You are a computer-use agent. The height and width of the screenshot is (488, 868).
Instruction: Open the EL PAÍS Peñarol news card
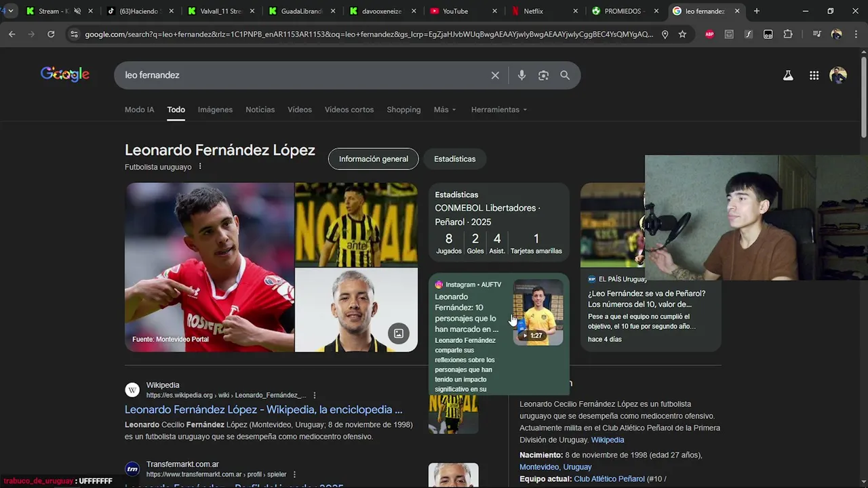[x=651, y=267]
